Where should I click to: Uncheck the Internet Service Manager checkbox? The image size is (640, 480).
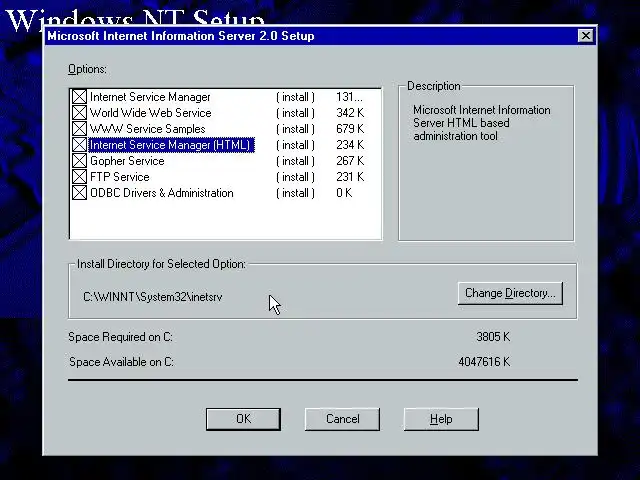click(x=79, y=97)
